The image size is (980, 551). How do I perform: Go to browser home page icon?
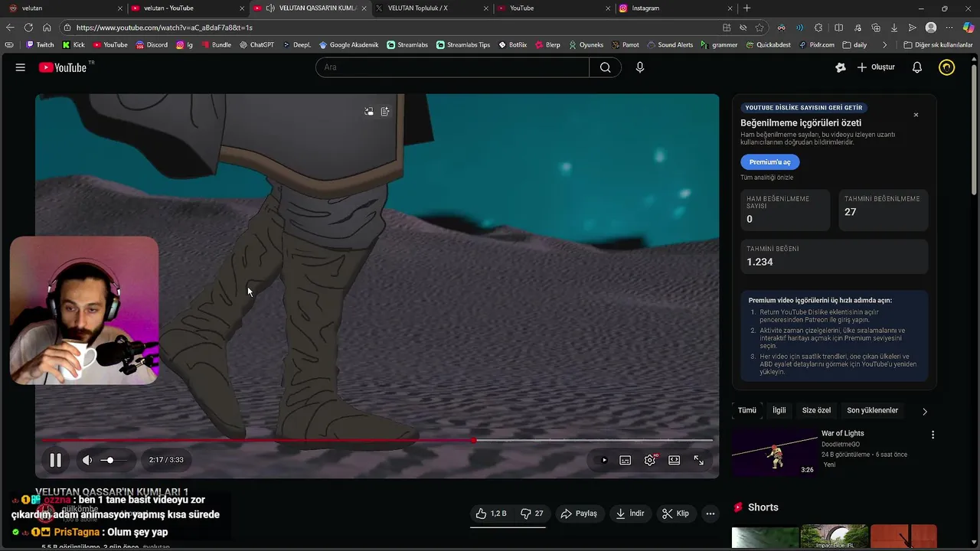pyautogui.click(x=47, y=28)
